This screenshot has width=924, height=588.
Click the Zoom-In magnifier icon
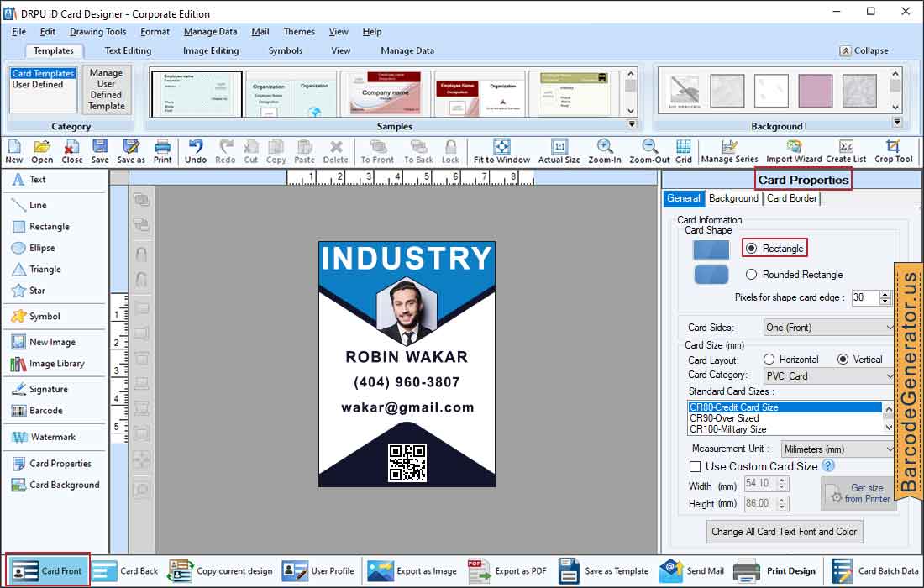pos(605,151)
